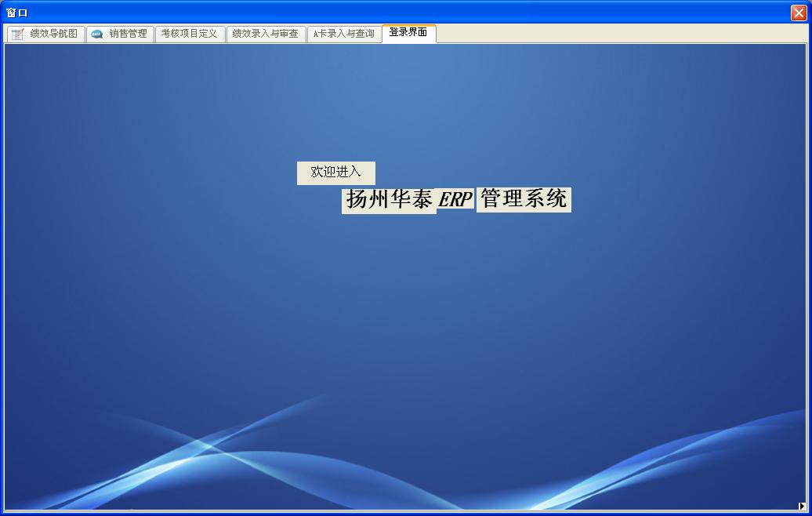Open the A卡录入与查询 tab
The width and height of the screenshot is (812, 516).
[344, 34]
